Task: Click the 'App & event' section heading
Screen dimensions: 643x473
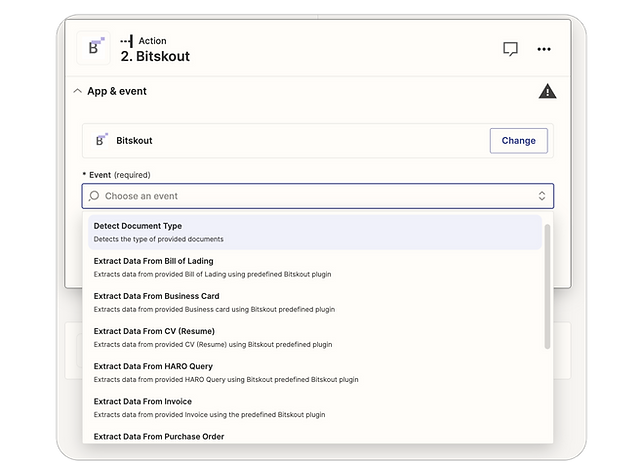Action: (x=117, y=91)
